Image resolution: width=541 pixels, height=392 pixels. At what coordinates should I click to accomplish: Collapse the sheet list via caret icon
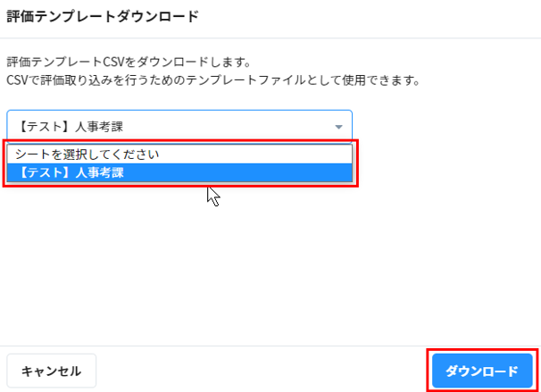point(338,127)
